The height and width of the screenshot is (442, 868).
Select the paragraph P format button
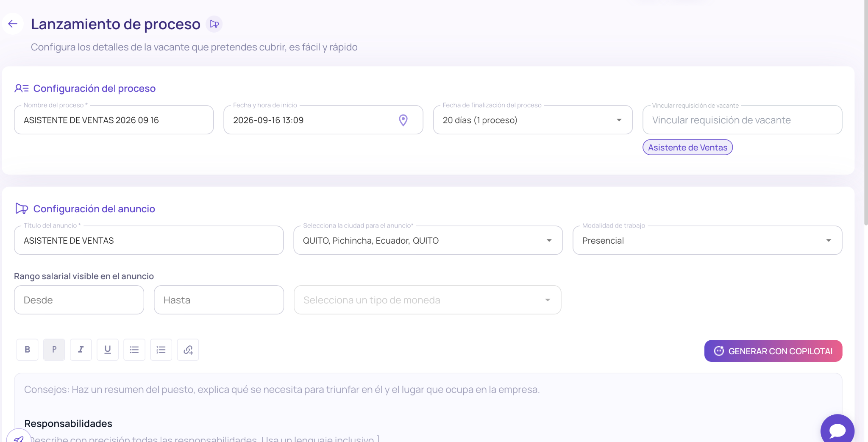(54, 350)
